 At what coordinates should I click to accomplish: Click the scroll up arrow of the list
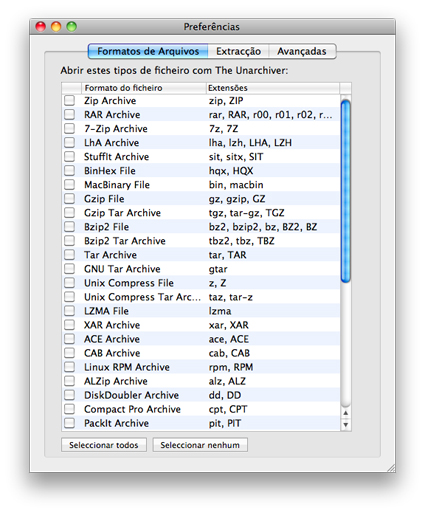(x=346, y=413)
